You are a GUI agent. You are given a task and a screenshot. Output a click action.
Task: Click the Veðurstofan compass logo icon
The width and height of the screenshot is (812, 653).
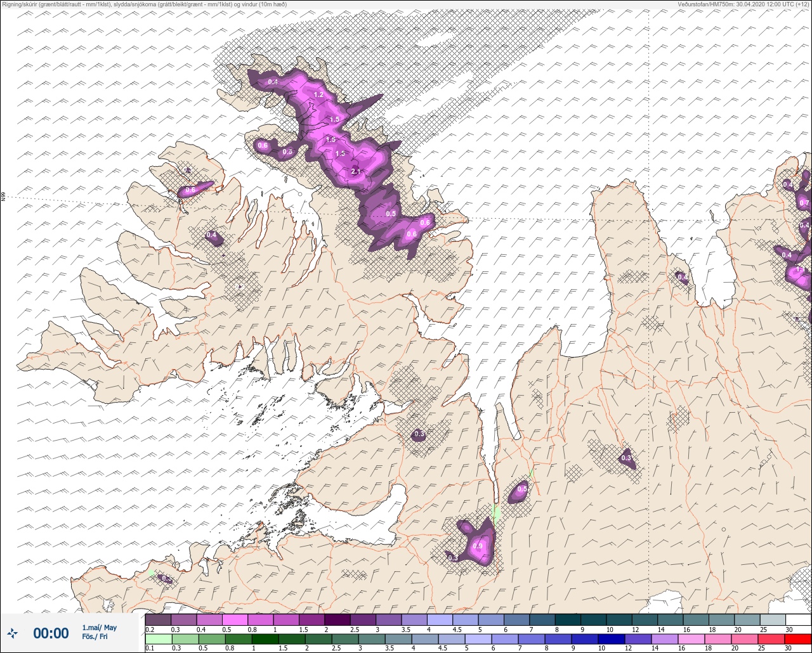(12, 633)
